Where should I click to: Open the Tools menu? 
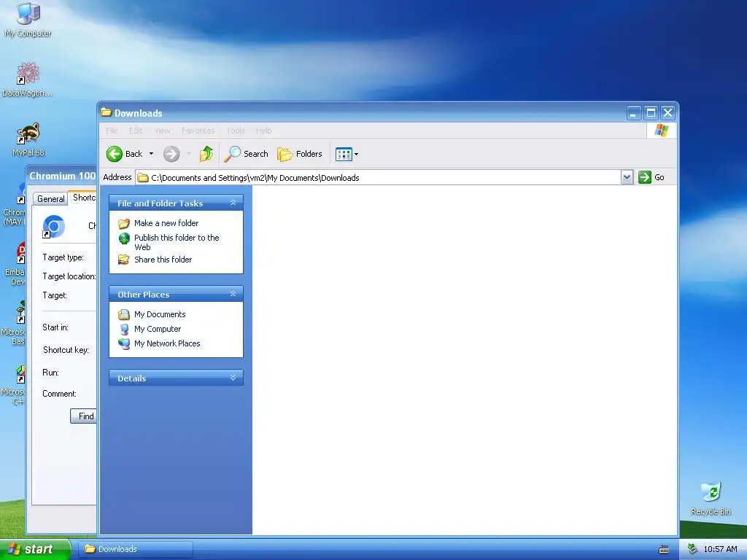[x=236, y=131]
